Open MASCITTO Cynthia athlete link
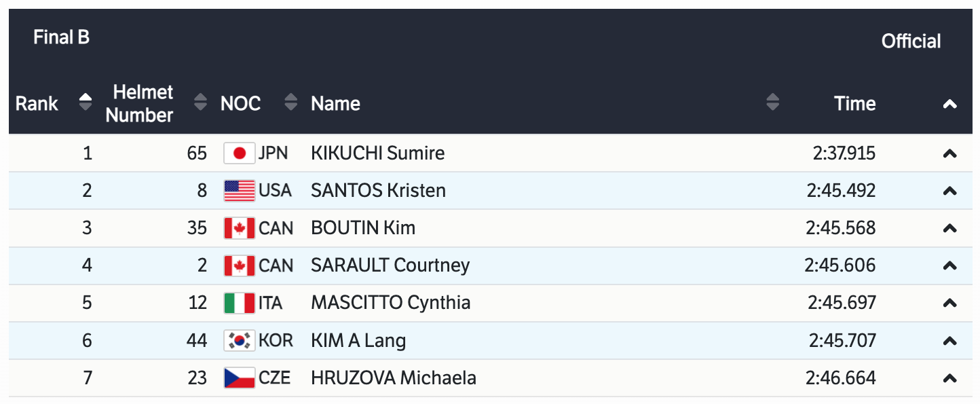980x404 pixels. (391, 303)
